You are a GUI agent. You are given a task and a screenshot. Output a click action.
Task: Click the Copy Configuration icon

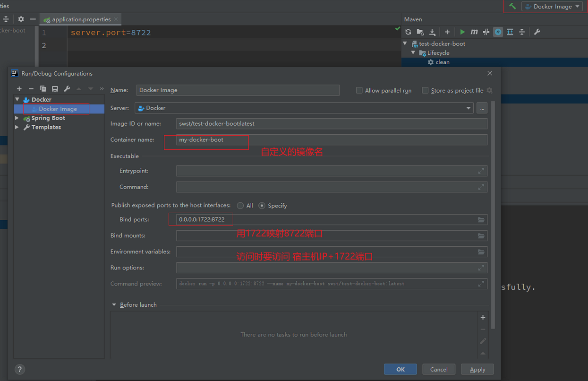point(43,89)
